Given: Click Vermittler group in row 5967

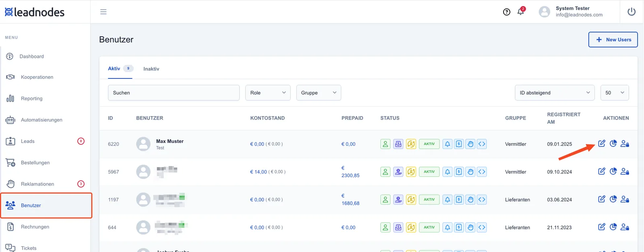Looking at the screenshot, I should (516, 172).
